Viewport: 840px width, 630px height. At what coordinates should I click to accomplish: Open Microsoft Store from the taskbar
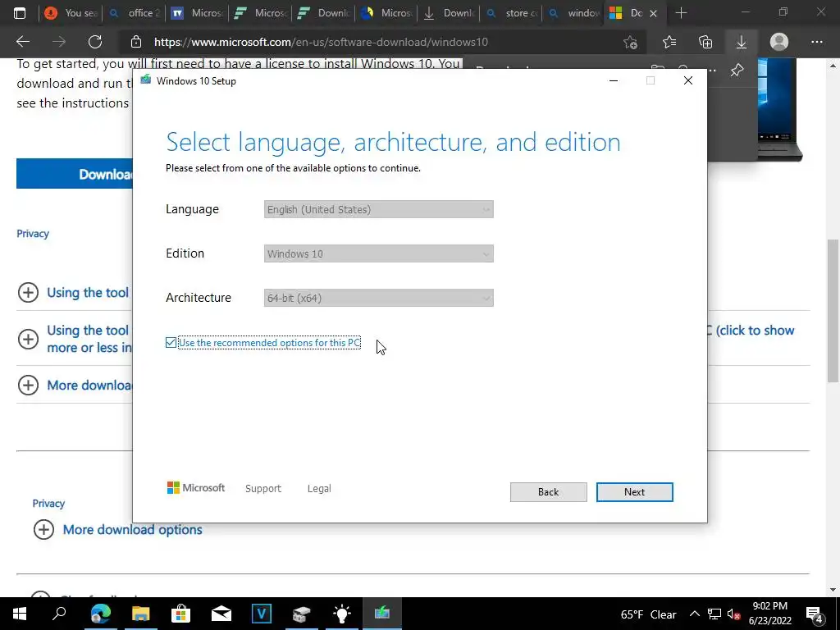click(180, 614)
